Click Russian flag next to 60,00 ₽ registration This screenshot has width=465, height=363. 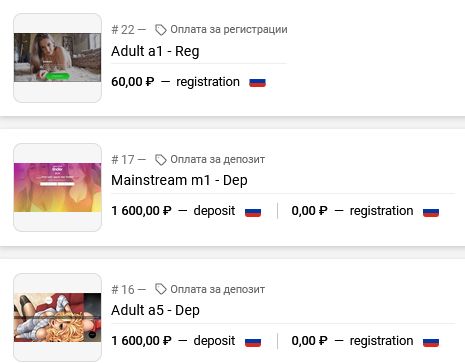pos(257,82)
